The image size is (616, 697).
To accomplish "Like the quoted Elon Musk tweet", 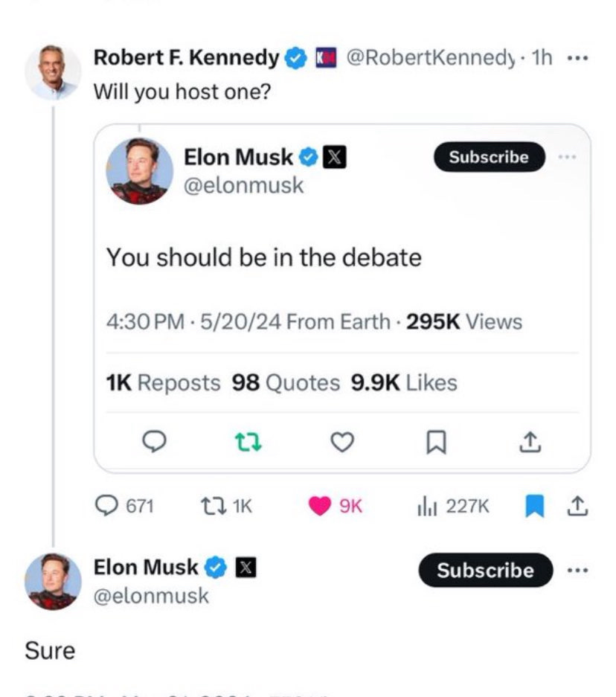I will (x=341, y=443).
